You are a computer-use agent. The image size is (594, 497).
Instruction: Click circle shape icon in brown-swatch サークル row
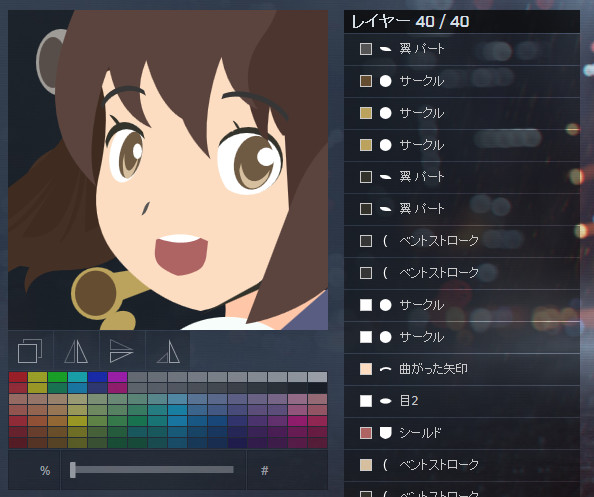click(x=385, y=81)
